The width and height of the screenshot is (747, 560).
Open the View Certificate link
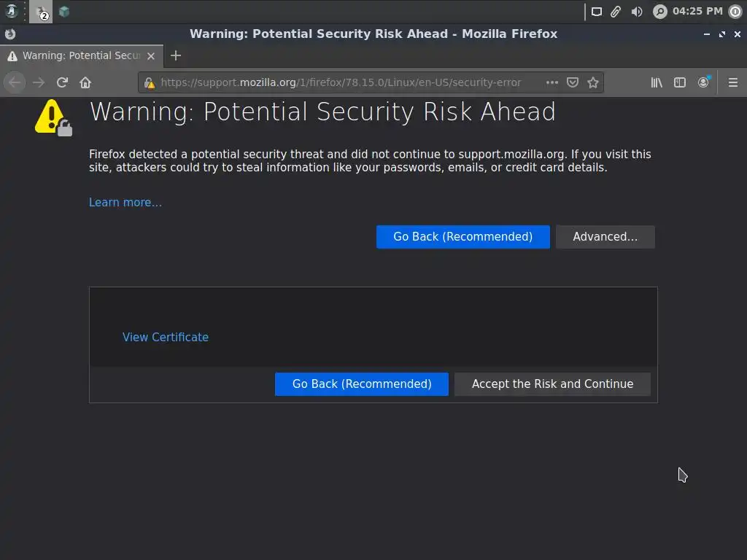(x=166, y=338)
